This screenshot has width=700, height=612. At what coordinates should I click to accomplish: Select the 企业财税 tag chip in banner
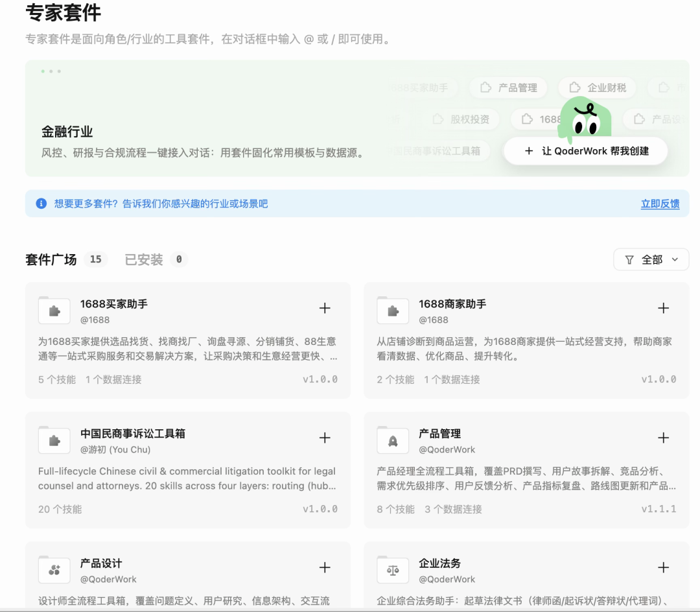598,88
